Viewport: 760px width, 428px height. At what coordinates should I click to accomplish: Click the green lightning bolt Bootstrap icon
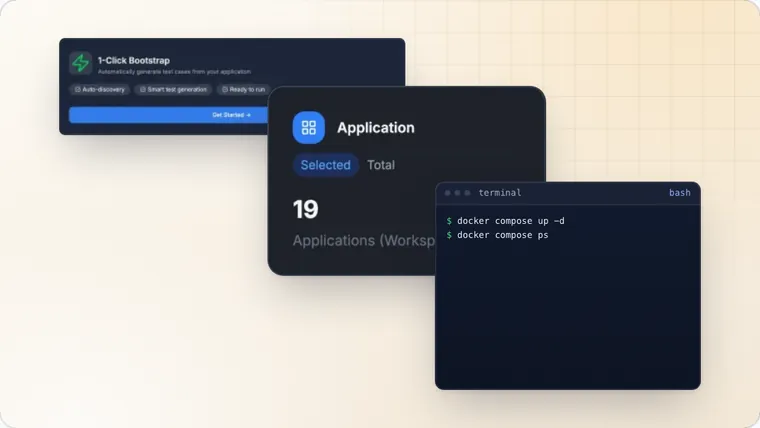pyautogui.click(x=80, y=63)
